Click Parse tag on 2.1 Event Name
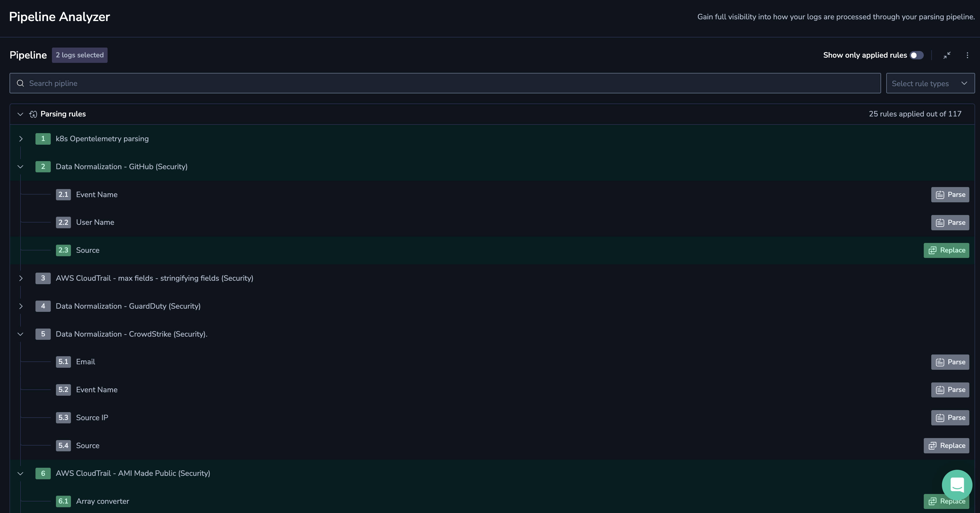This screenshot has width=980, height=513. point(950,195)
